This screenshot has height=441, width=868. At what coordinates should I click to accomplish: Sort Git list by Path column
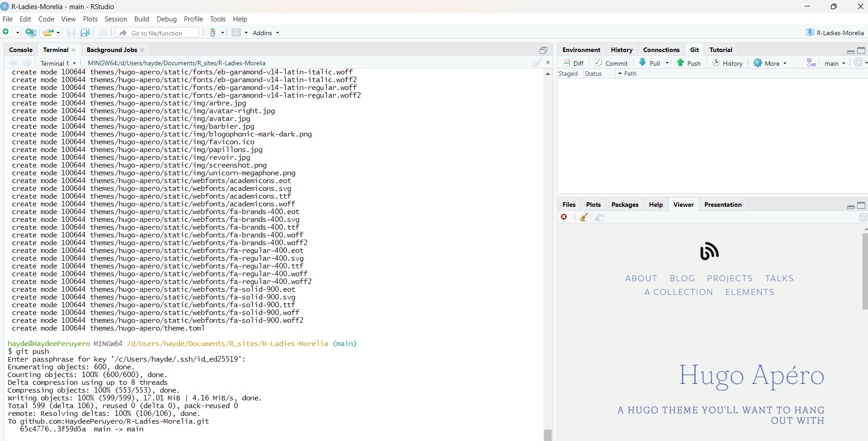pyautogui.click(x=630, y=73)
